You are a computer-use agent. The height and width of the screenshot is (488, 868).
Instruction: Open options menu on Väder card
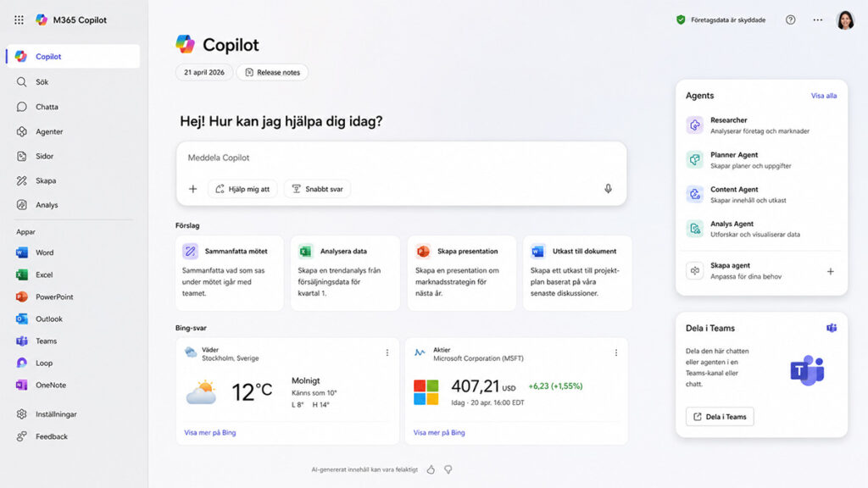pos(387,353)
